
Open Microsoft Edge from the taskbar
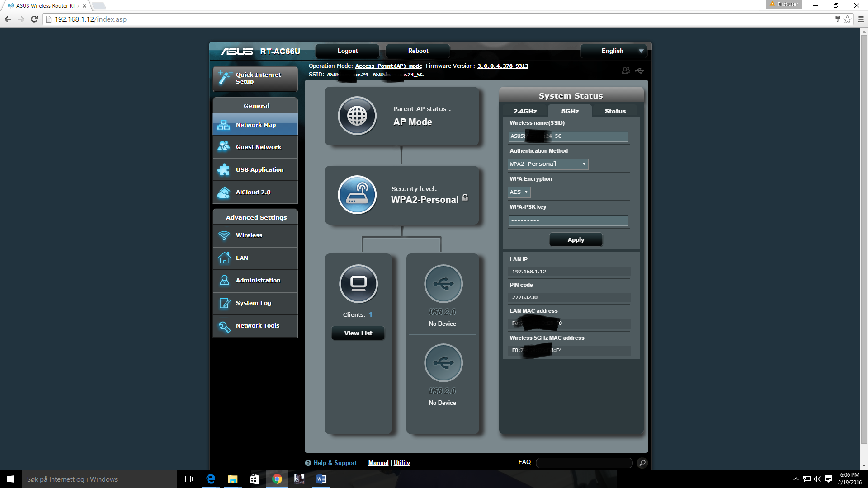tap(211, 479)
